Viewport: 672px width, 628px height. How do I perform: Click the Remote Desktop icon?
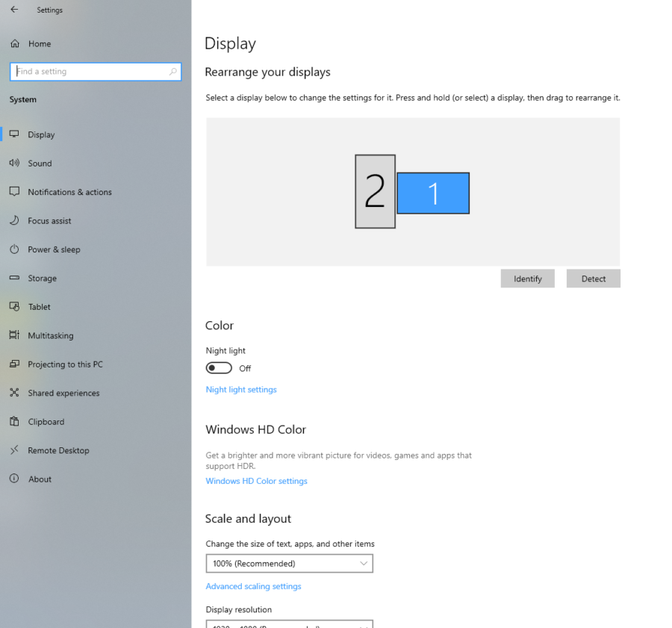coord(15,450)
